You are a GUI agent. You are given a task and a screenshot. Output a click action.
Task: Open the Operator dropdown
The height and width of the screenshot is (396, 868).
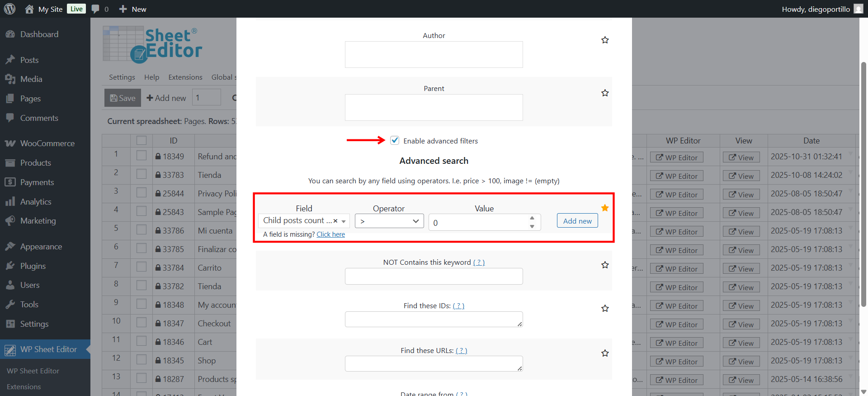[389, 221]
